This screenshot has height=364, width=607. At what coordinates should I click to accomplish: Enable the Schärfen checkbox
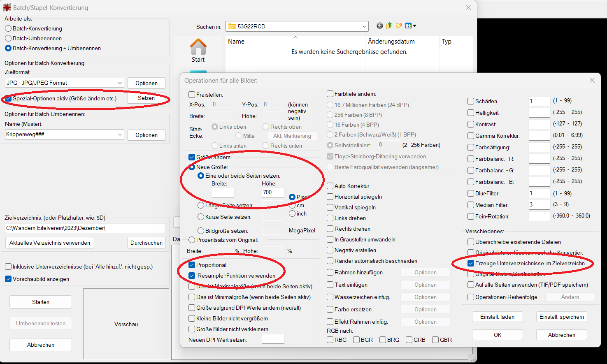471,101
